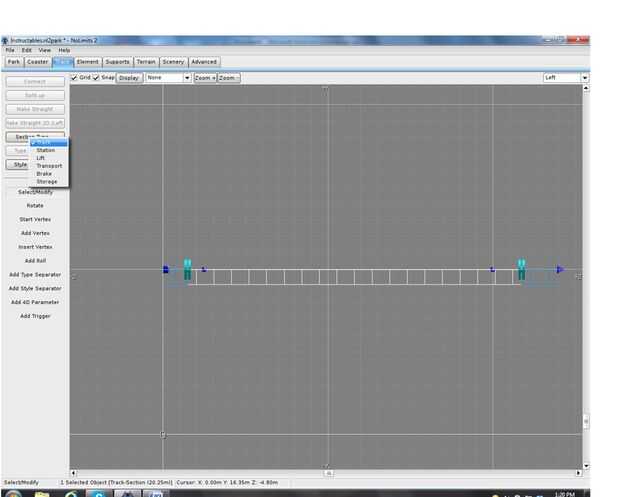
Task: Click the Connect button
Action: (x=35, y=82)
